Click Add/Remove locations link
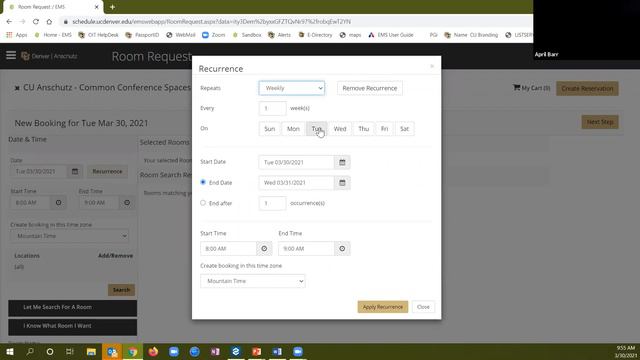The image size is (640, 360). (116, 256)
